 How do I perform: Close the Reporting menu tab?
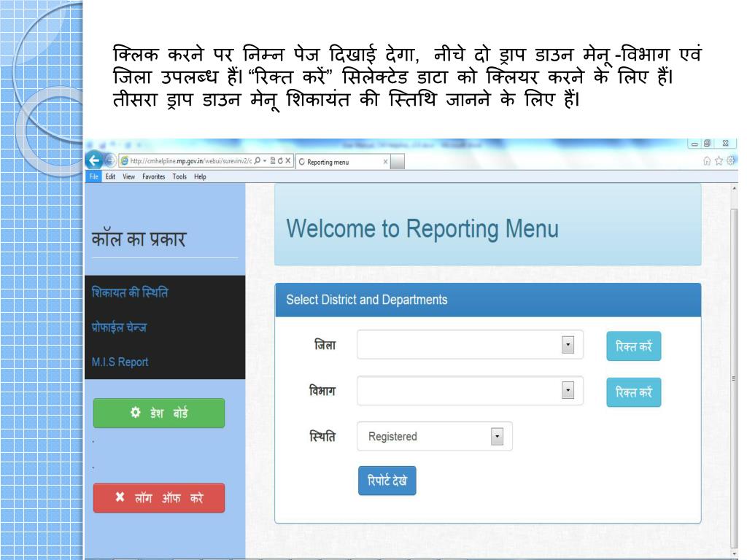[x=385, y=162]
